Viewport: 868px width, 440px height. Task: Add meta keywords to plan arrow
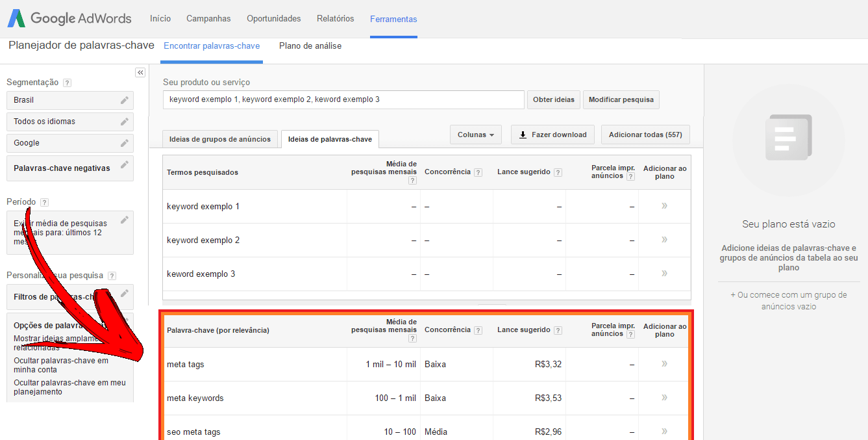(x=664, y=398)
